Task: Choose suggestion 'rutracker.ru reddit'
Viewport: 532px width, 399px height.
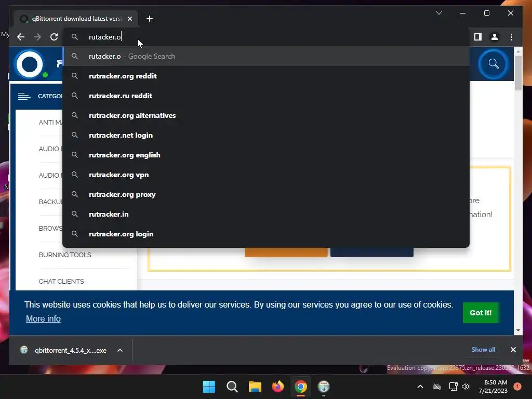Action: [266, 96]
